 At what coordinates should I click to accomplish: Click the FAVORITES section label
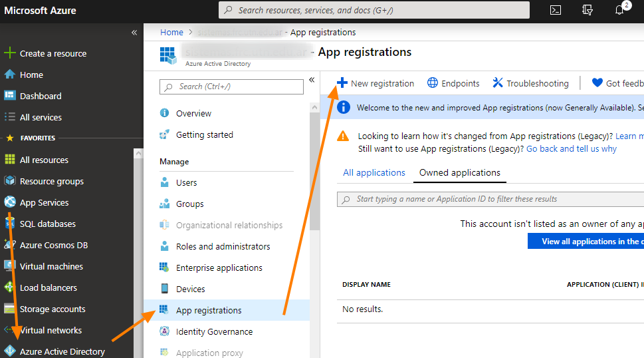click(38, 138)
